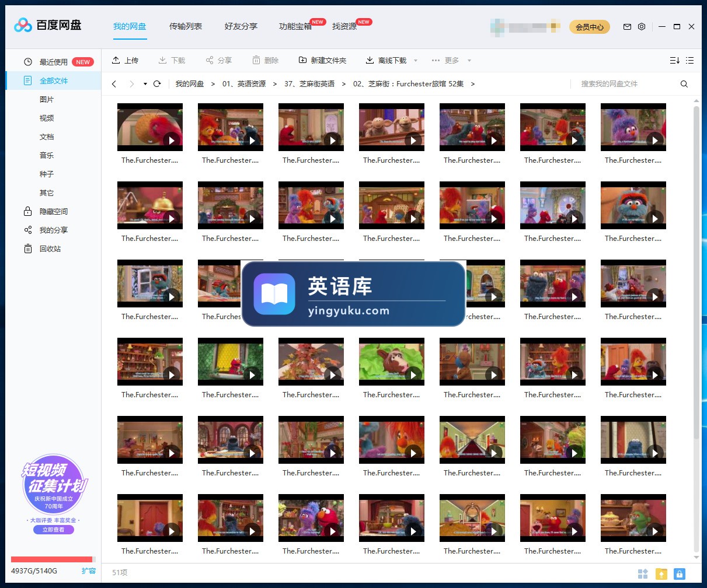The width and height of the screenshot is (707, 588).
Task: Click the Baidu Netdisk cloud logo
Action: [23, 25]
